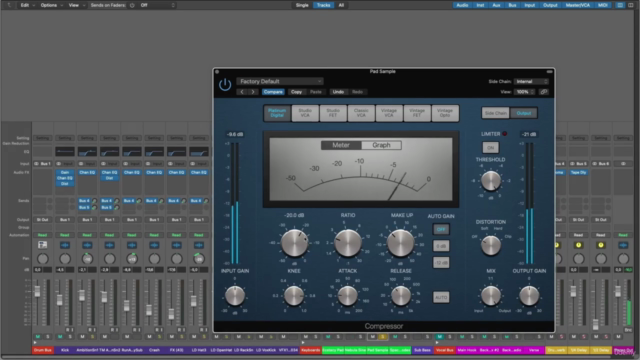Open the Kick channel Bus 1 output dropdown

coord(65,220)
